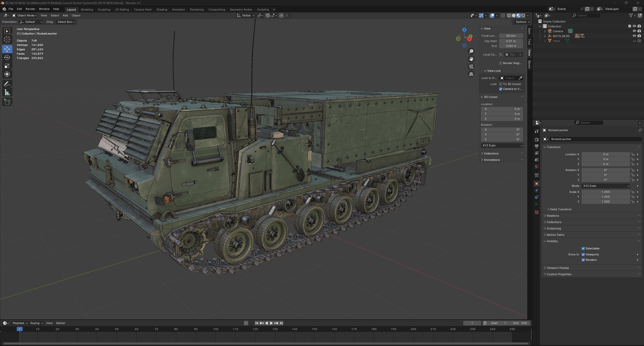Open the Render menu
Screen dimensions: 644x346
[30, 9]
